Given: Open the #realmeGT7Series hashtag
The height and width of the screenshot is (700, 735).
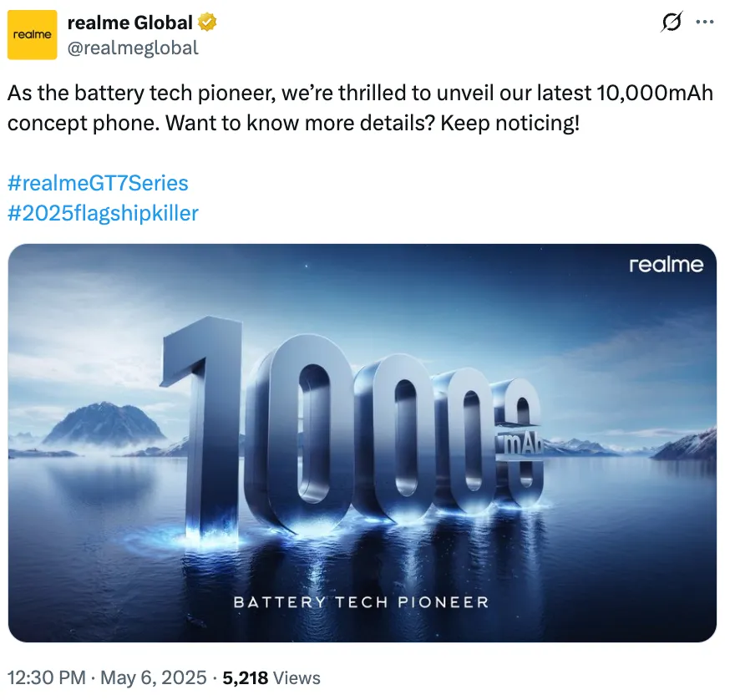Looking at the screenshot, I should pos(98,183).
